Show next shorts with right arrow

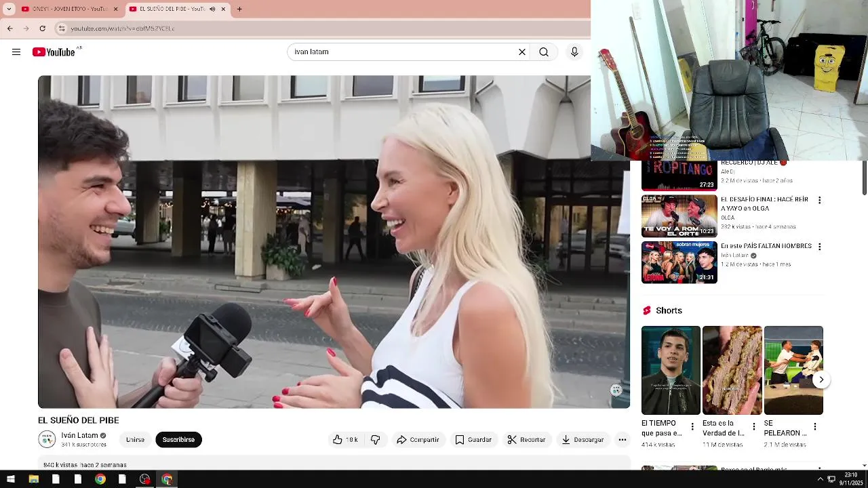tap(821, 380)
